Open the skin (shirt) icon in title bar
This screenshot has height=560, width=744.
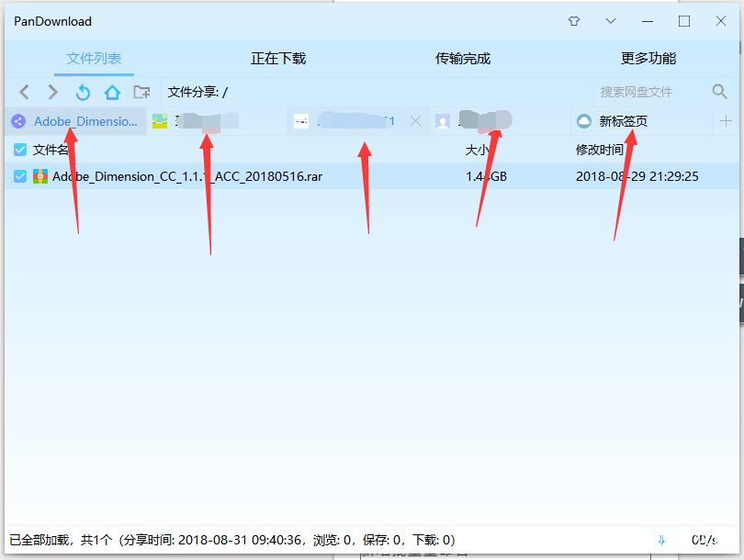click(574, 21)
